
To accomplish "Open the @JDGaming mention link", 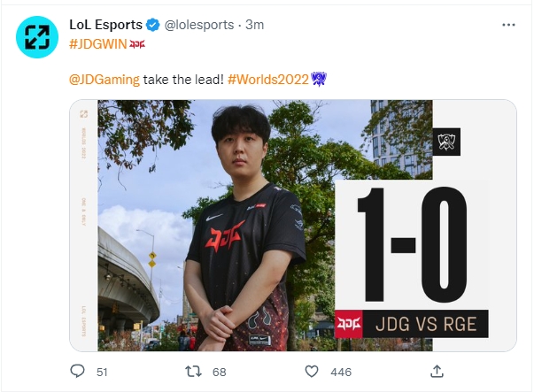I will pyautogui.click(x=104, y=80).
